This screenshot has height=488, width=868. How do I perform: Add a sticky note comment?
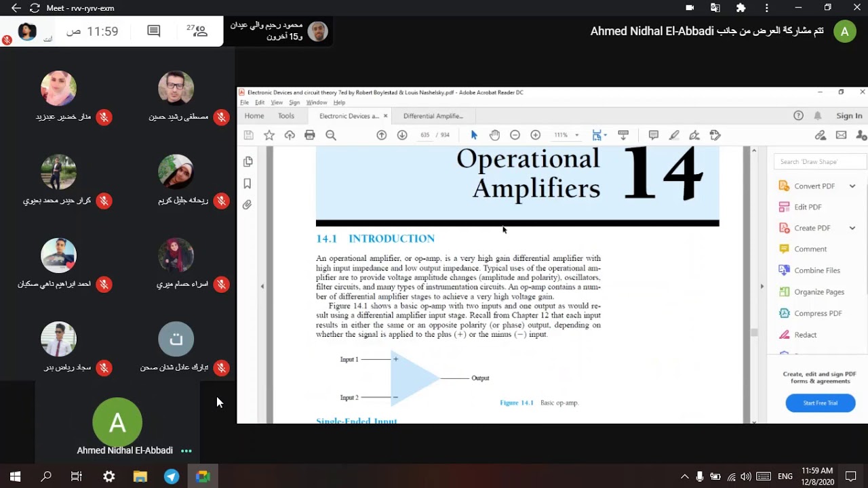[x=654, y=135]
